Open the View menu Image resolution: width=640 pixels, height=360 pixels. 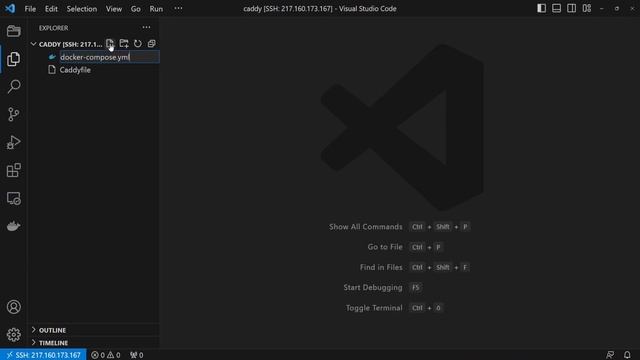pos(113,9)
